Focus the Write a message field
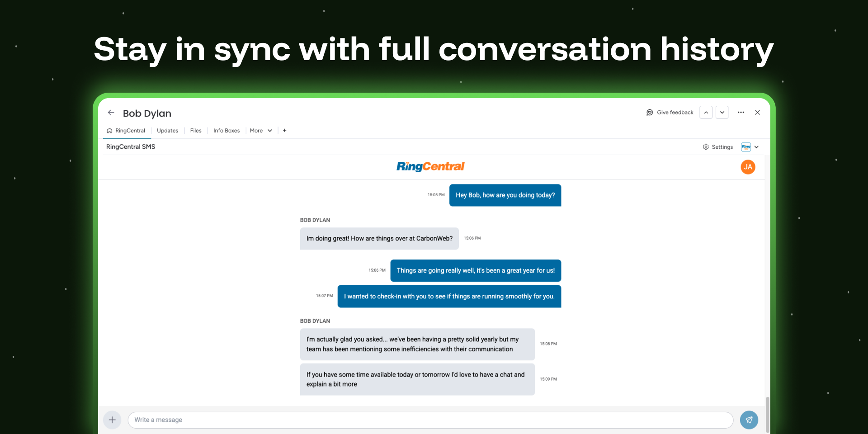868x434 pixels. (429, 420)
